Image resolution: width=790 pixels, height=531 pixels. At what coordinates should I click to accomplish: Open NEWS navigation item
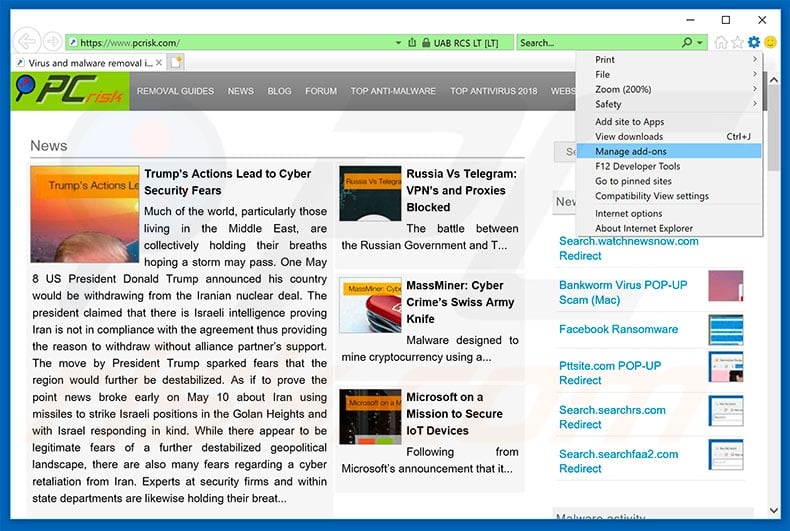coord(240,91)
